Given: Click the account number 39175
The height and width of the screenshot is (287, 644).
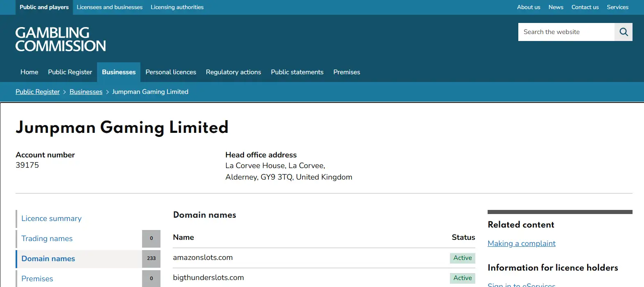Looking at the screenshot, I should click(x=27, y=165).
